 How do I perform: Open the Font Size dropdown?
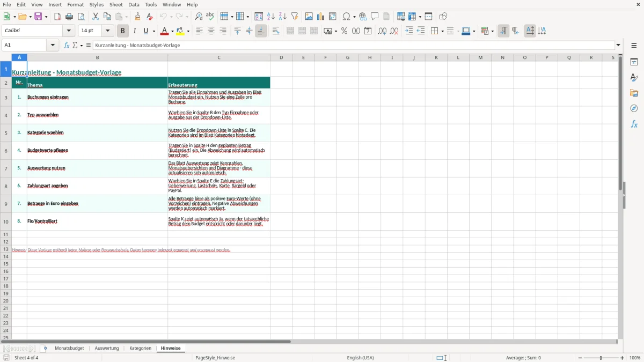[107, 31]
